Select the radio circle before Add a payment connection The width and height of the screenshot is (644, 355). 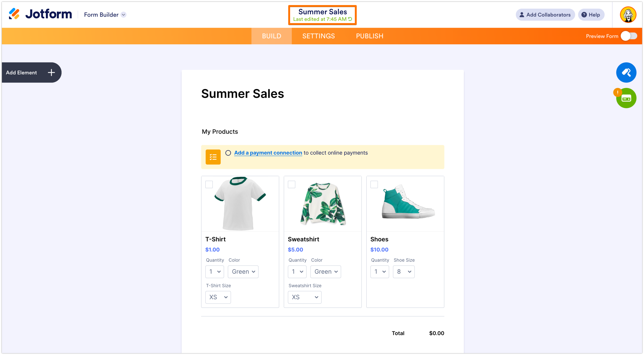click(x=228, y=153)
